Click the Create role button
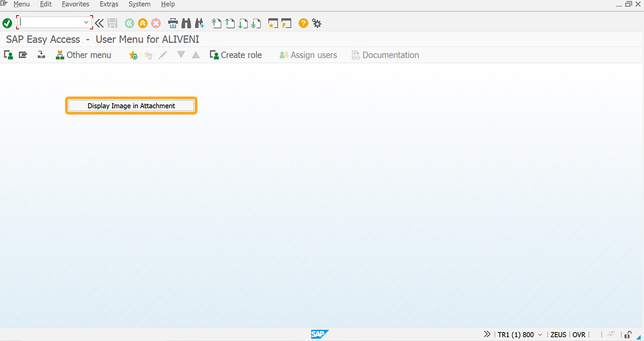The width and height of the screenshot is (644, 341). click(236, 55)
